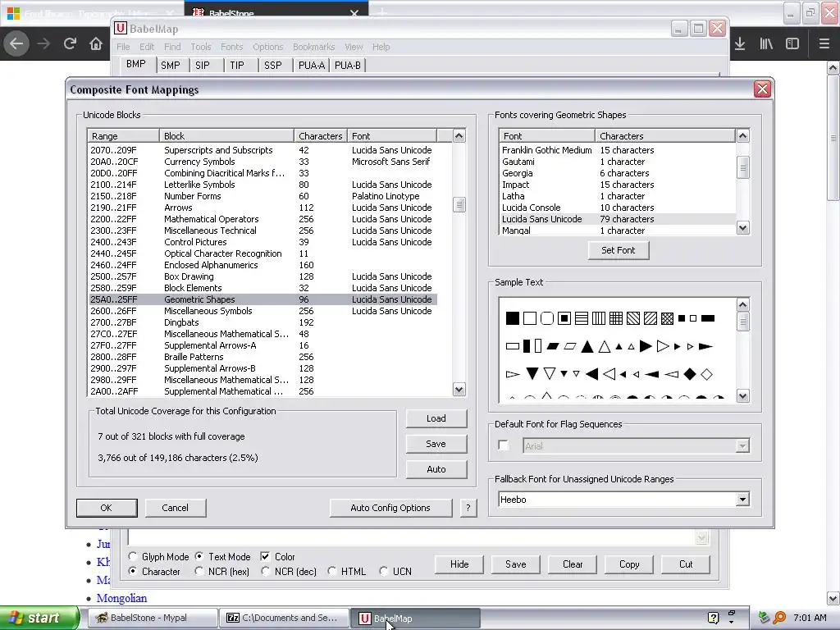The image size is (840, 630).
Task: Click the Mongolian link in browser page
Action: point(121,598)
